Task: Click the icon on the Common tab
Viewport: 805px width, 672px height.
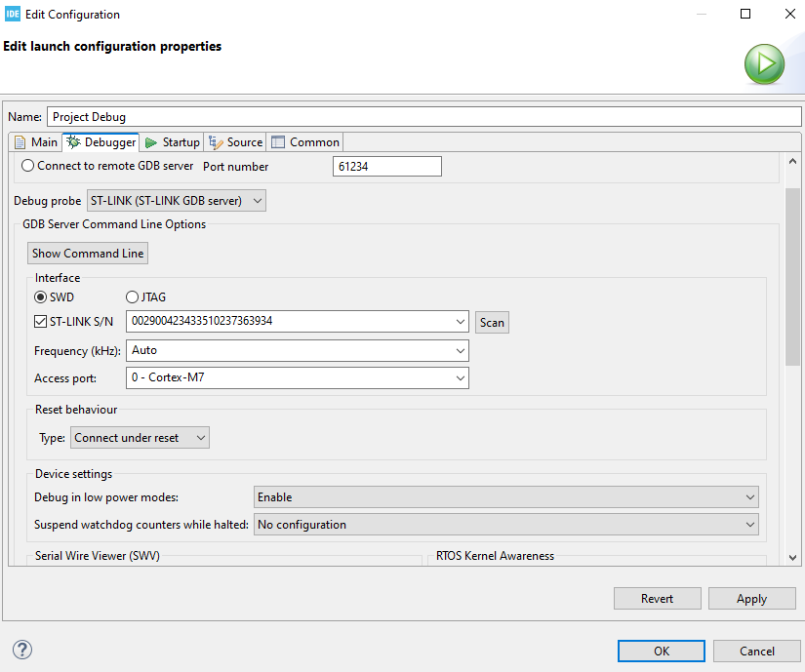Action: point(276,140)
